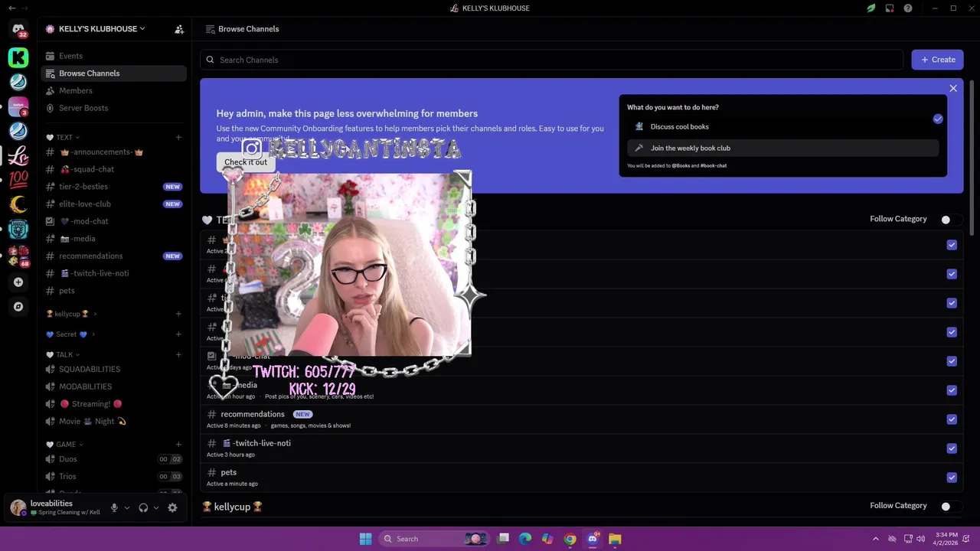Click in the Search Channels field
Image resolution: width=980 pixels, height=551 pixels.
click(552, 60)
